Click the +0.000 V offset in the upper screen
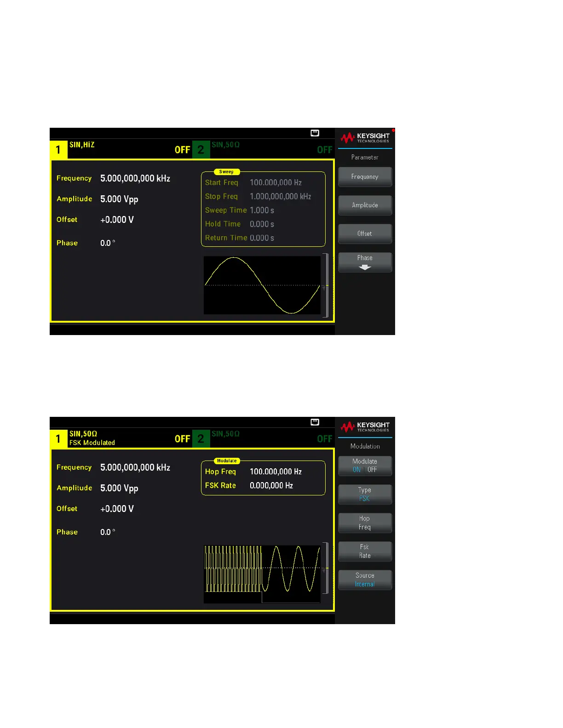Viewport: 563px width, 728px height. click(117, 220)
